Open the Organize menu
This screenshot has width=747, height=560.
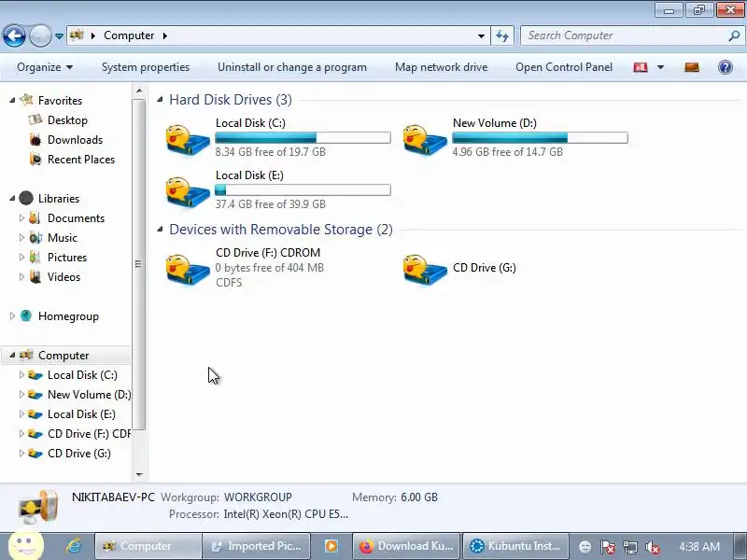[45, 67]
